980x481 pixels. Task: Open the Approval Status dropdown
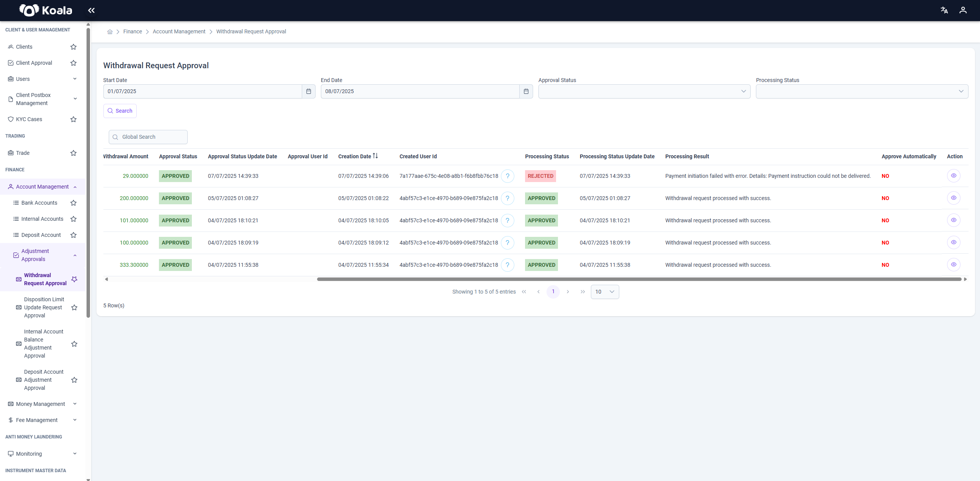tap(644, 91)
